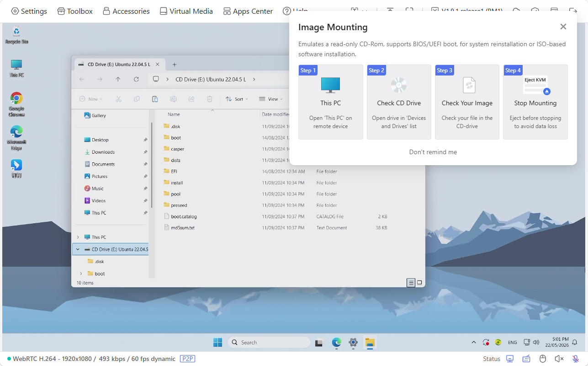
Task: Select Microsoft Edge desktop icon
Action: point(16,138)
